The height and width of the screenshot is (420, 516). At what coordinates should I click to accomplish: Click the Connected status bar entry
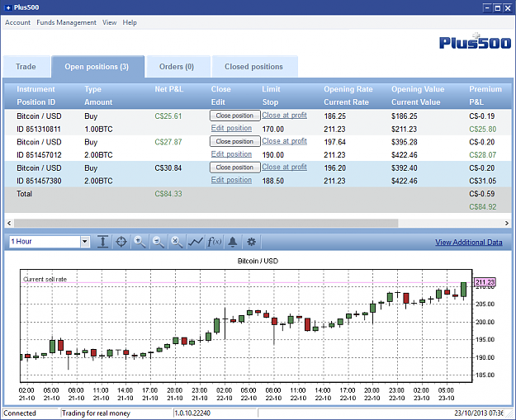point(20,413)
